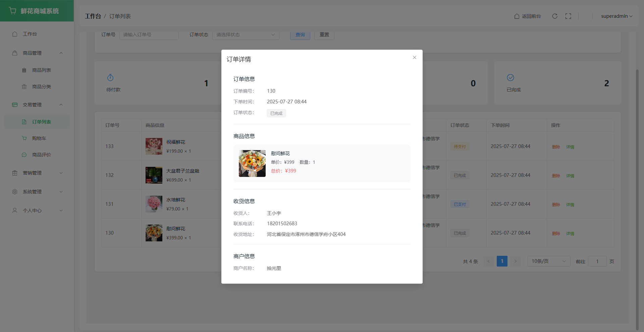Image resolution: width=644 pixels, height=332 pixels.
Task: Click the reset button
Action: point(324,35)
